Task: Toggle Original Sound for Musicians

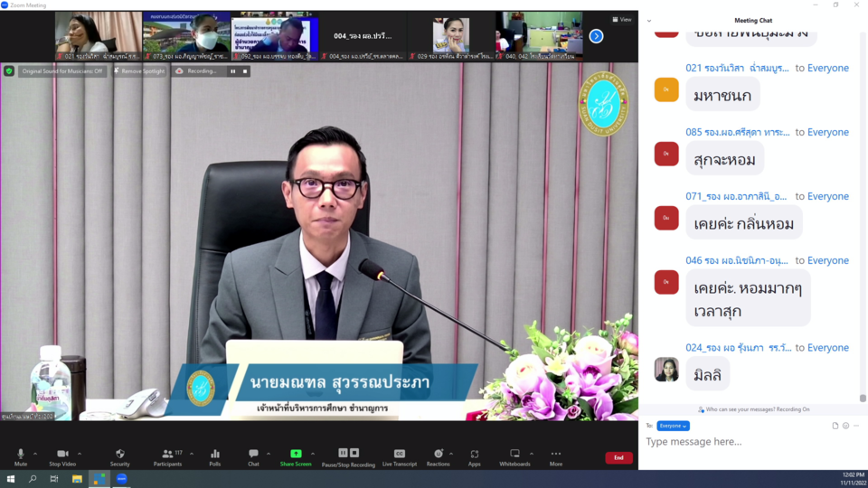Action: (x=62, y=70)
